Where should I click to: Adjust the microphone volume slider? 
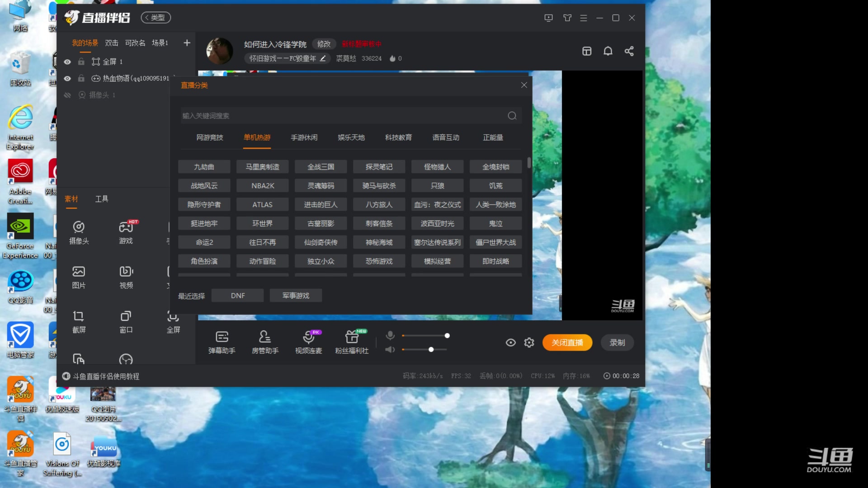point(425,336)
